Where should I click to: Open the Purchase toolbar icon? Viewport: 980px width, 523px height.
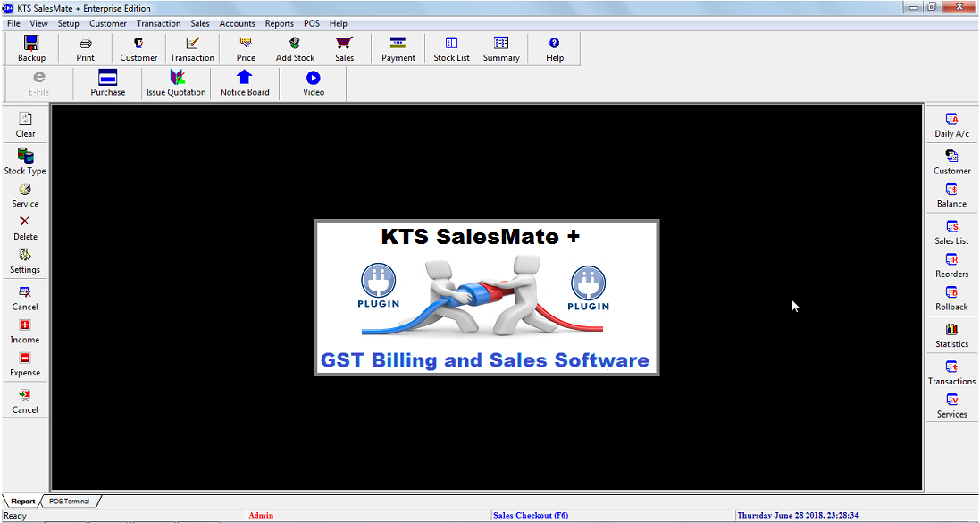(x=108, y=78)
